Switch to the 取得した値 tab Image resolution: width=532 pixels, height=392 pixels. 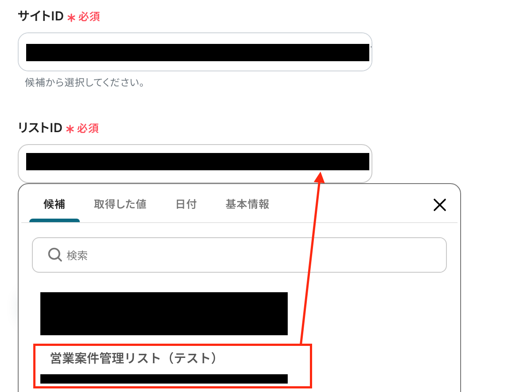[x=120, y=204]
